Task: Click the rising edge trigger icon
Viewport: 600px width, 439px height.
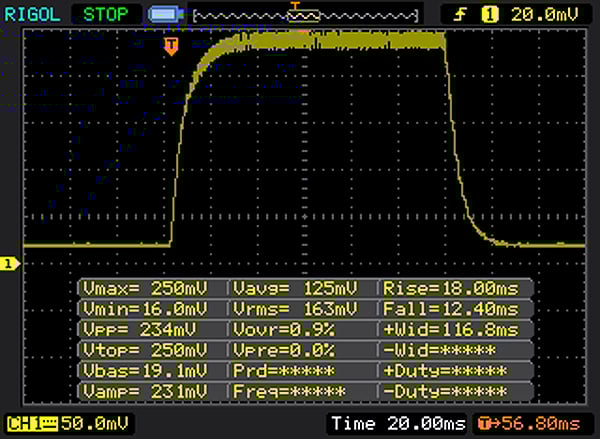Action: [460, 15]
